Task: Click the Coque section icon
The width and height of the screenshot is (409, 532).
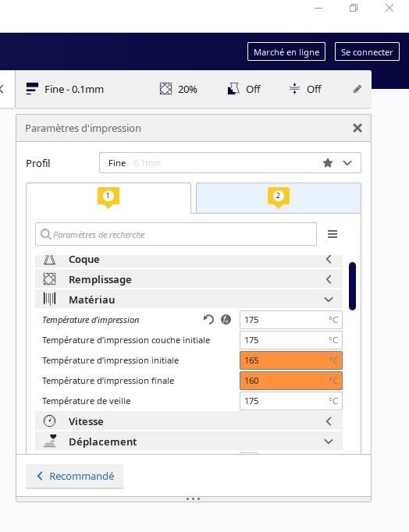Action: (x=49, y=260)
